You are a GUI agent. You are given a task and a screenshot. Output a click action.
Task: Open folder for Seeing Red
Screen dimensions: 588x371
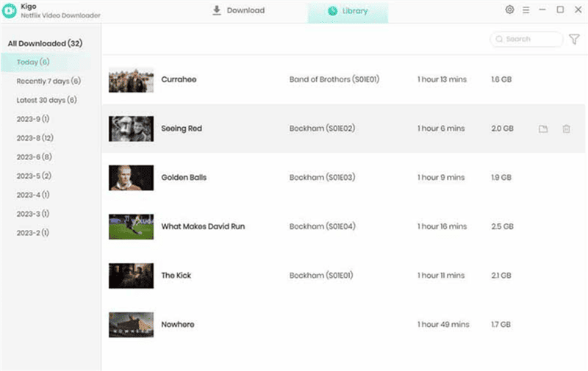(x=543, y=129)
